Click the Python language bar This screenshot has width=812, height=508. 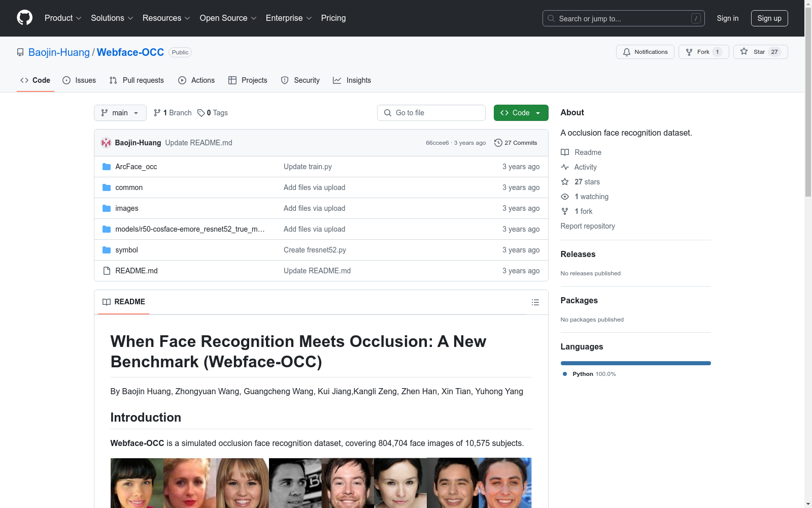tap(635, 363)
